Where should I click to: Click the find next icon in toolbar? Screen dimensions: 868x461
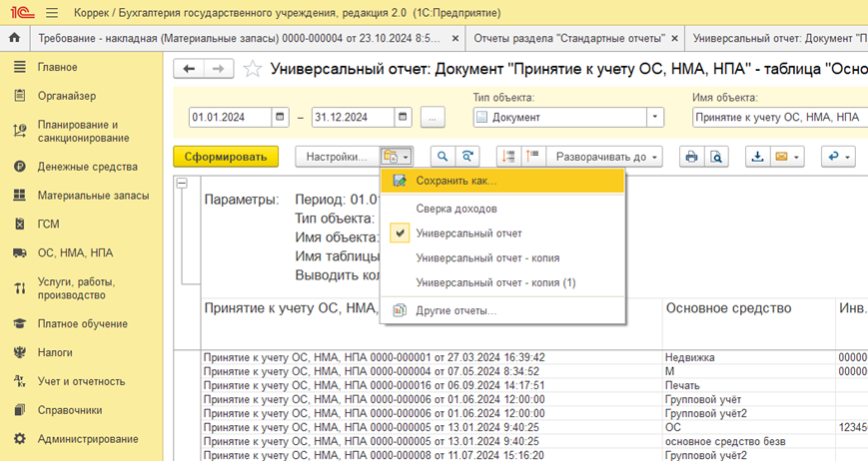click(x=467, y=157)
